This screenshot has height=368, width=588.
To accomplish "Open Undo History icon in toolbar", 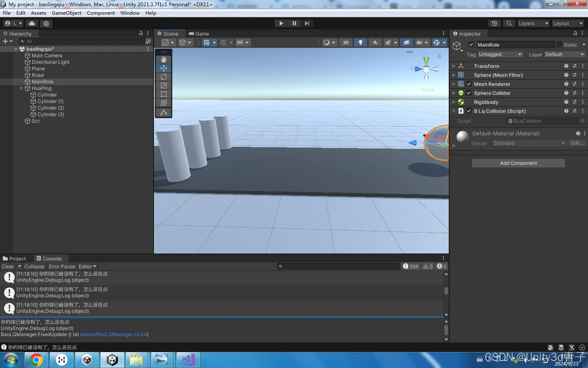I will click(494, 23).
